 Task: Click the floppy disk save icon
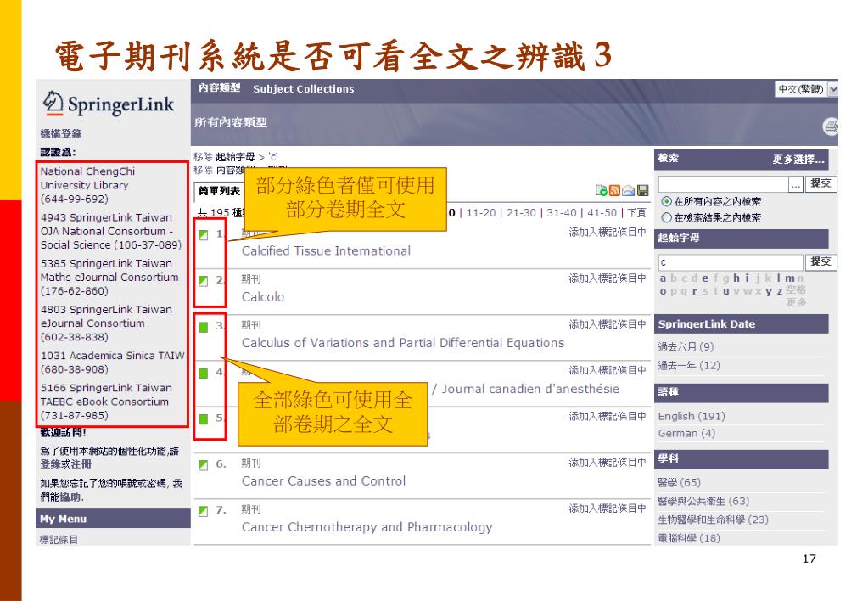click(642, 190)
